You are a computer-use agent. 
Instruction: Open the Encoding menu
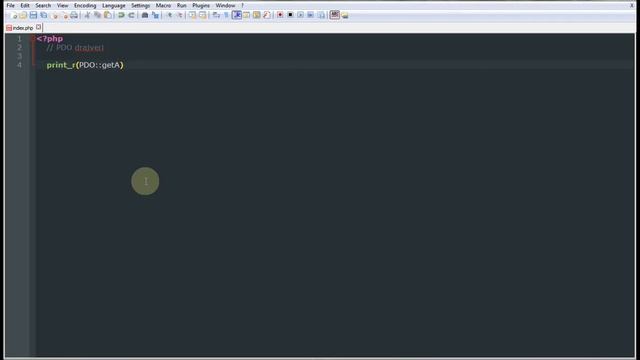tap(85, 5)
